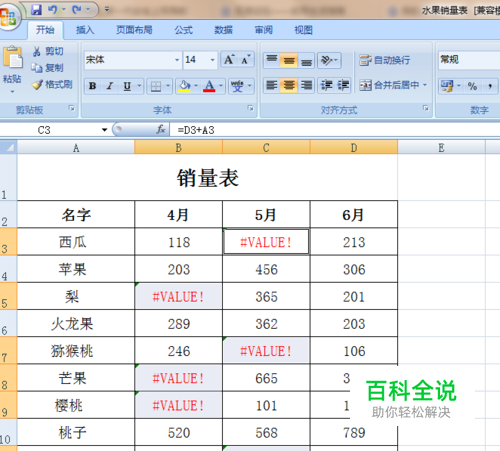Open the number format box 常规
500x451 pixels.
469,60
